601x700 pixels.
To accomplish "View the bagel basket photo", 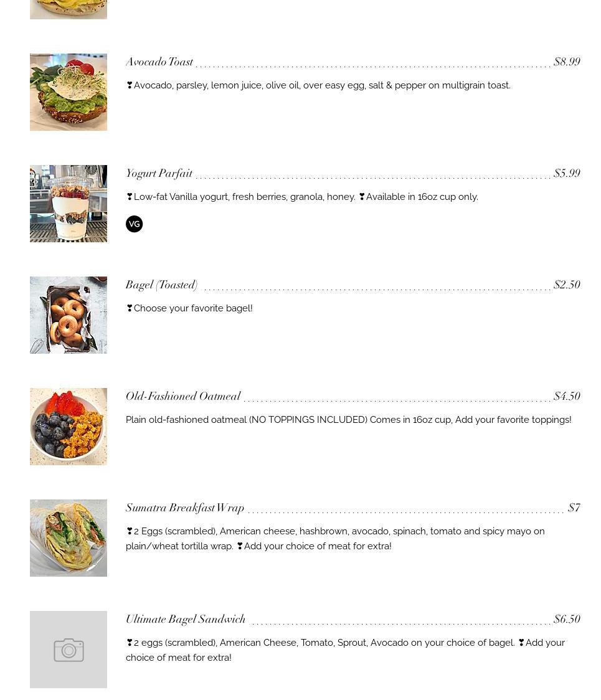I will (x=69, y=315).
